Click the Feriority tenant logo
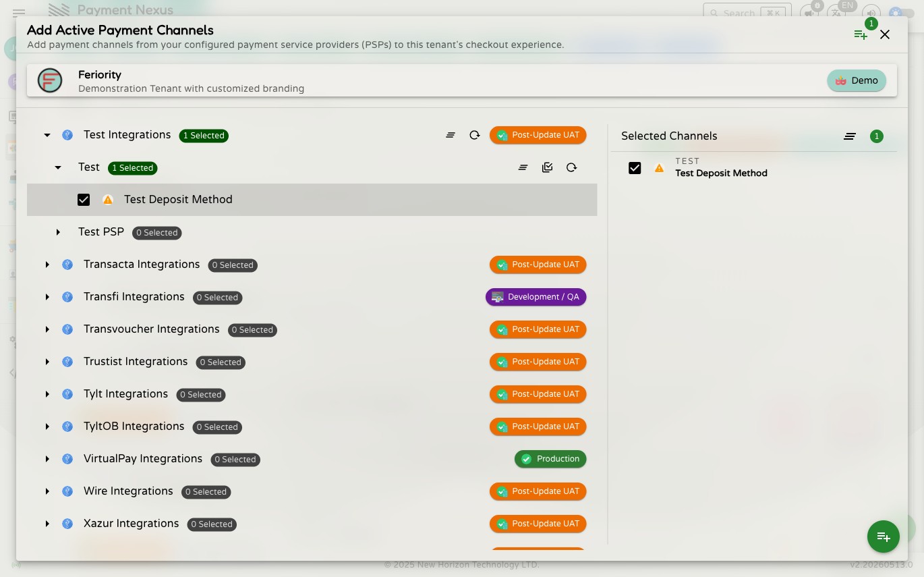 [50, 80]
